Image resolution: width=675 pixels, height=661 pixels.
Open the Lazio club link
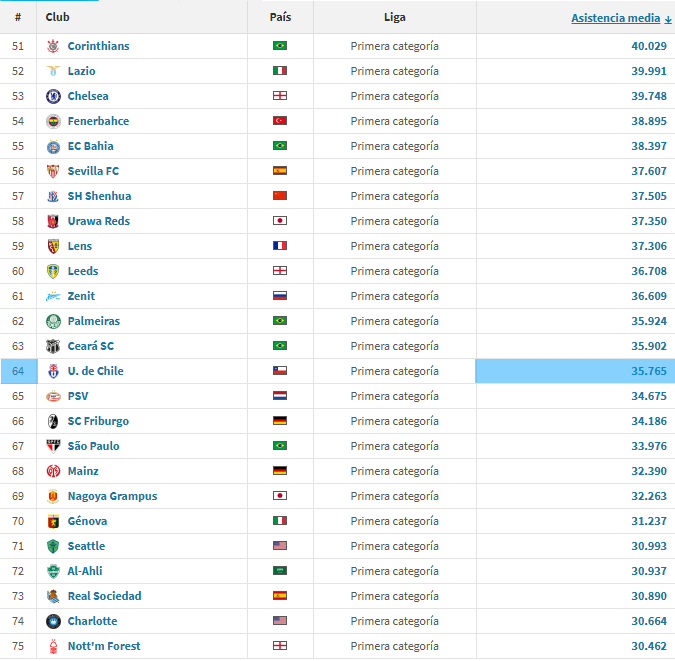click(x=81, y=71)
